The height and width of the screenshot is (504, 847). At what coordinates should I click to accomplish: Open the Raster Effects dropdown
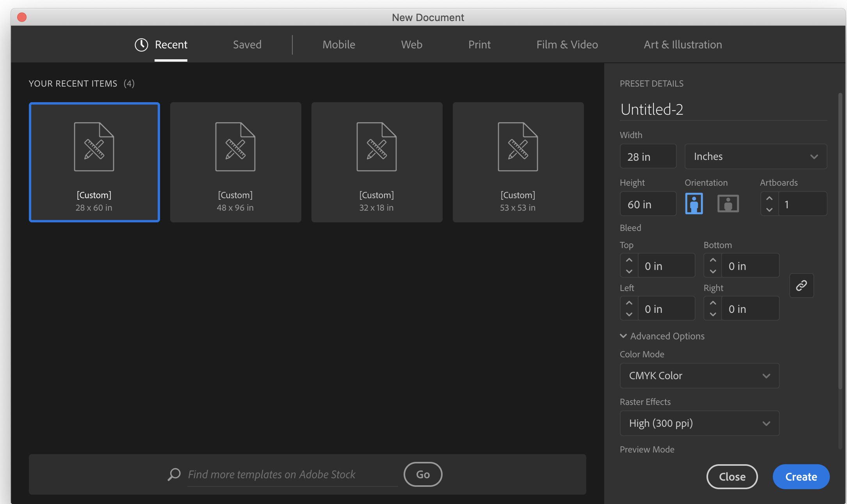[699, 423]
